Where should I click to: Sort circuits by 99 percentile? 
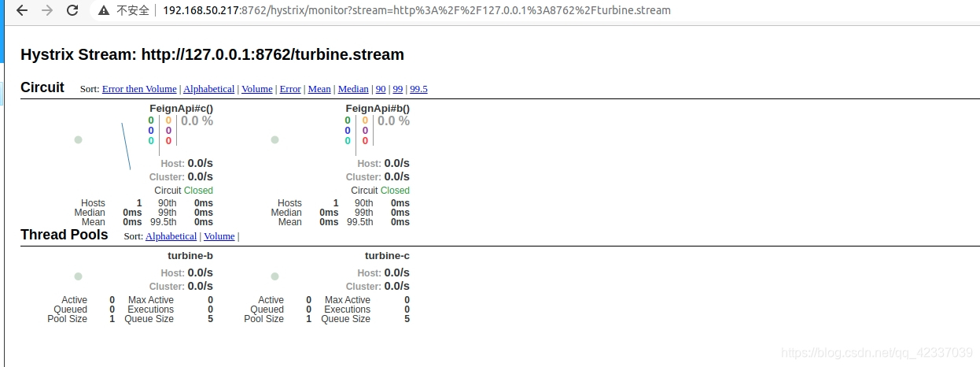(398, 89)
